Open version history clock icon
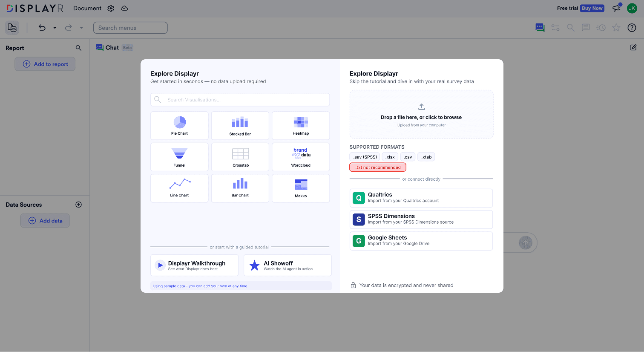 tap(601, 28)
